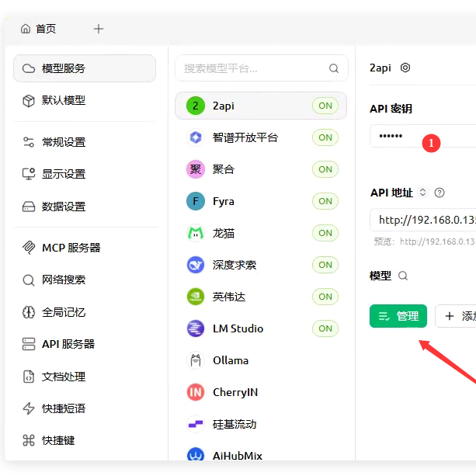This screenshot has width=476, height=476.
Task: Select 智谱开放平台 provider name
Action: click(x=245, y=137)
